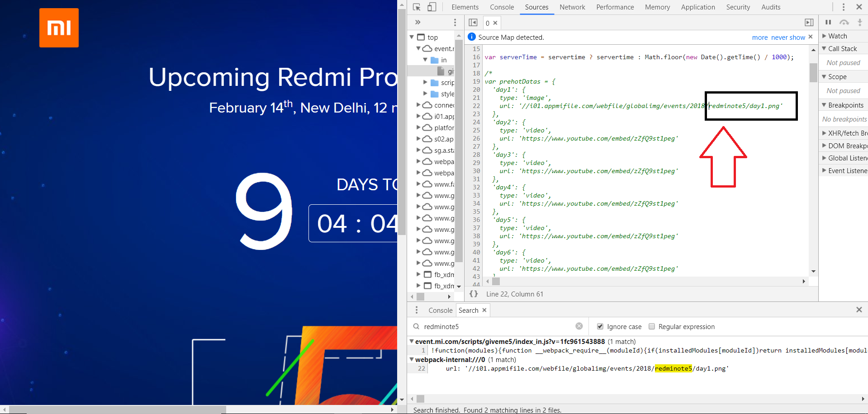Click the source code horizontal scrollbar thumb
This screenshot has width=868, height=414.
496,281
